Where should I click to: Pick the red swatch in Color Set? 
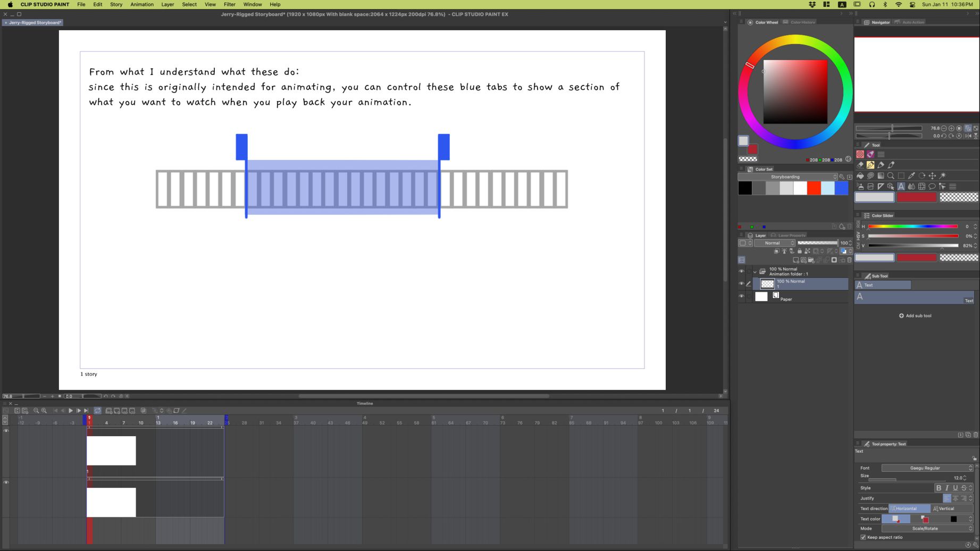tap(814, 188)
